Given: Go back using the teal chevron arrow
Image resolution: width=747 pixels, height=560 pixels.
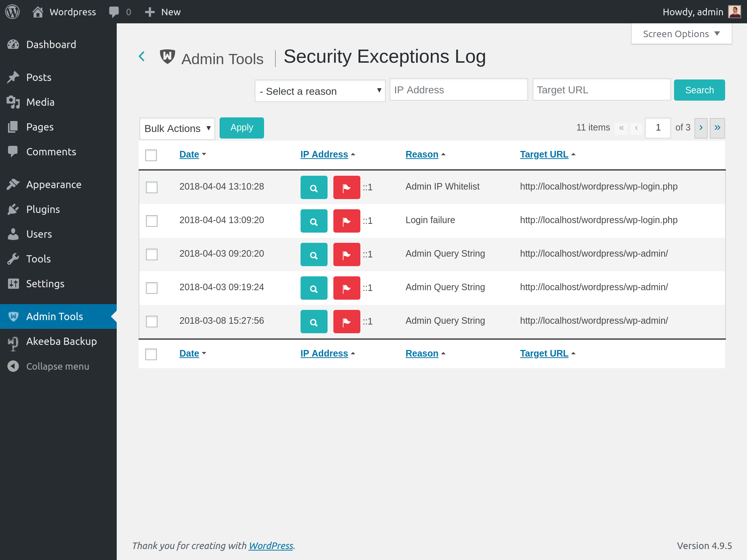Looking at the screenshot, I should click(x=142, y=57).
